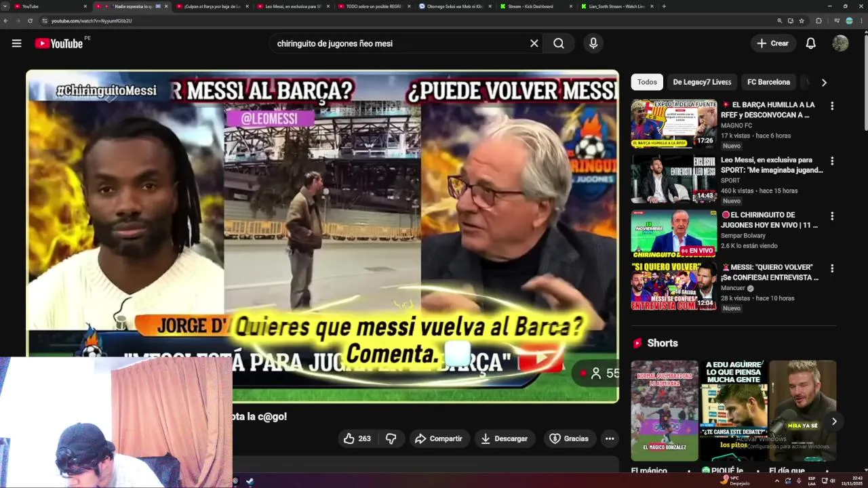Open browser extensions puzzle icon

point(818,21)
